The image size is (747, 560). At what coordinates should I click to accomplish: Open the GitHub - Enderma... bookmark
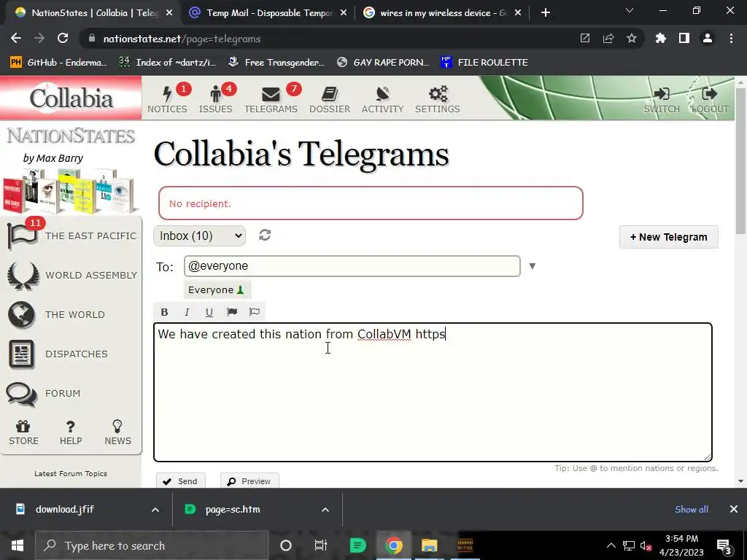(58, 63)
